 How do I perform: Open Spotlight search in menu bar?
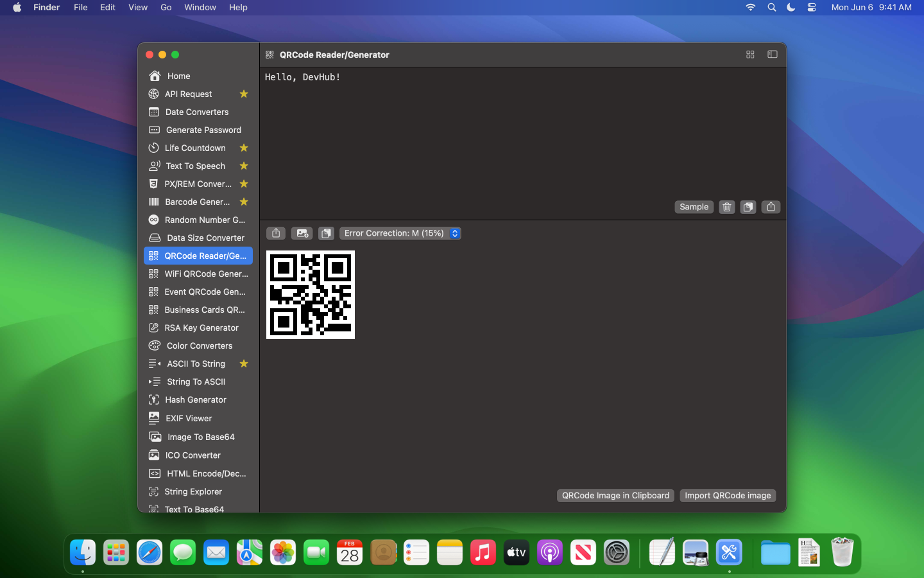coord(772,7)
